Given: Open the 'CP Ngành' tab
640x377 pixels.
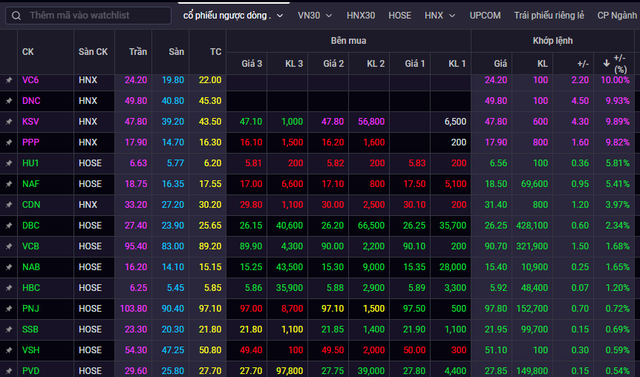Looking at the screenshot, I should pyautogui.click(x=617, y=16).
